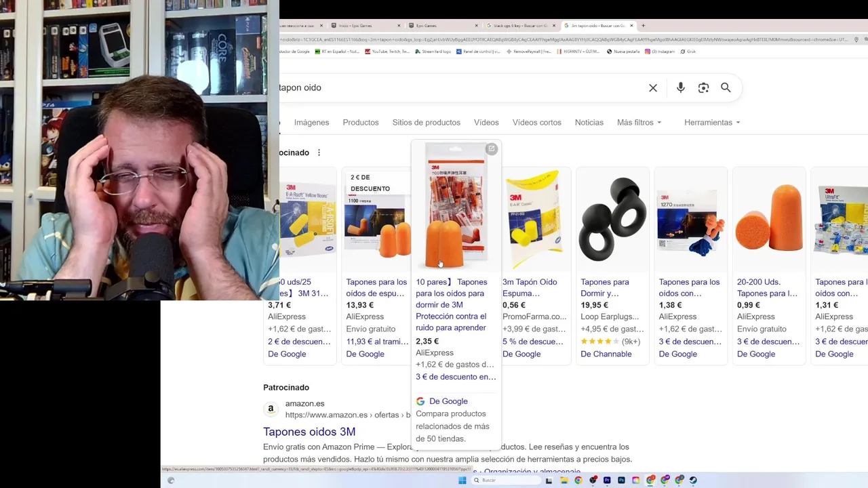Open the 'RT en Español' bookmark
Viewport: 868px width, 488px height.
point(337,52)
